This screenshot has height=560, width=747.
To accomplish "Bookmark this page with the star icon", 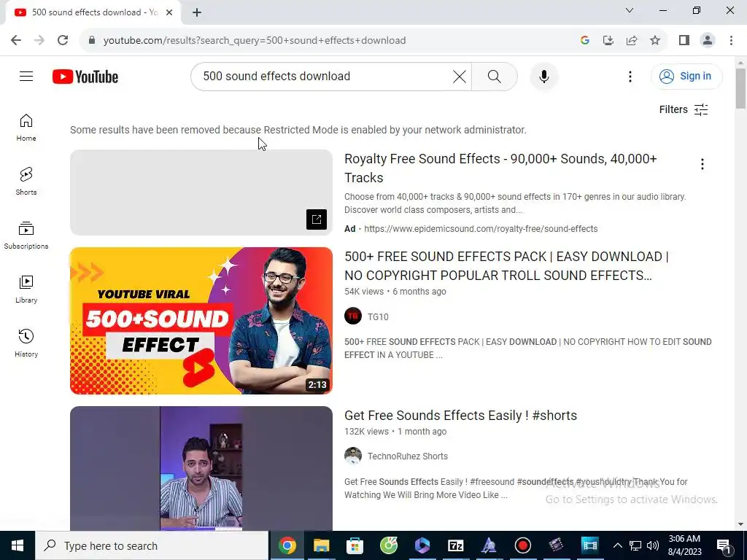I will (655, 41).
